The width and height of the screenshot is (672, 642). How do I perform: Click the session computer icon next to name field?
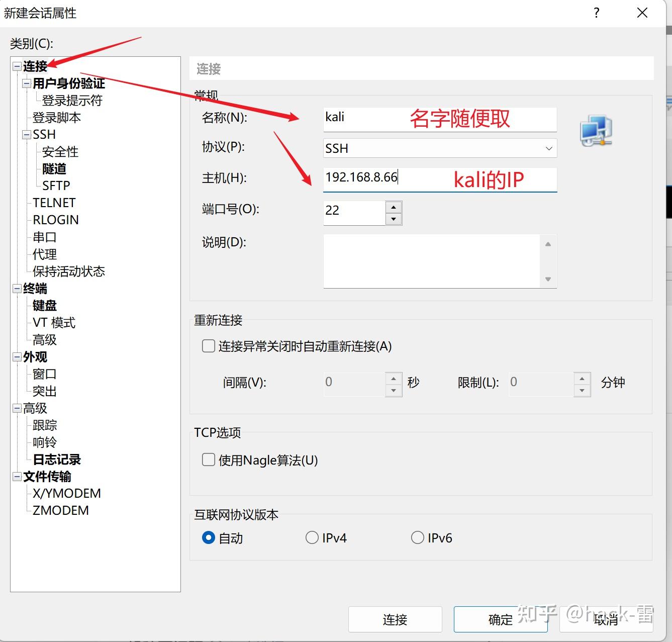click(596, 130)
